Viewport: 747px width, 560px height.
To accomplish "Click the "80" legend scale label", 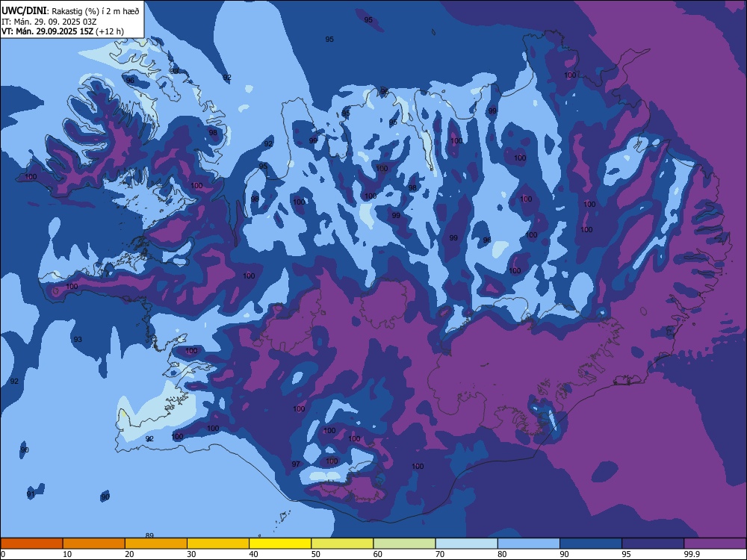I will coord(502,554).
